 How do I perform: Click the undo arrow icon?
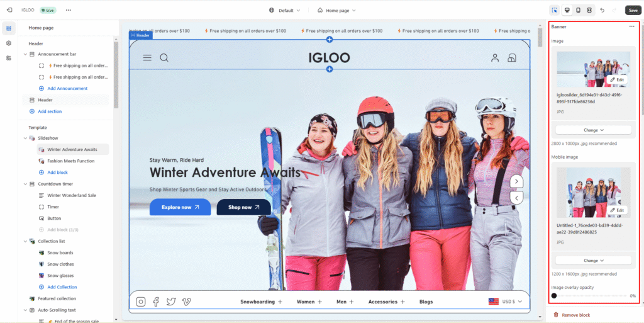602,10
